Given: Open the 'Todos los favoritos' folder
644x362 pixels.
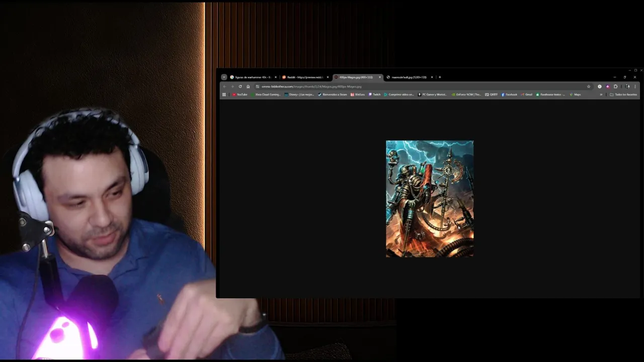Looking at the screenshot, I should click(x=623, y=95).
